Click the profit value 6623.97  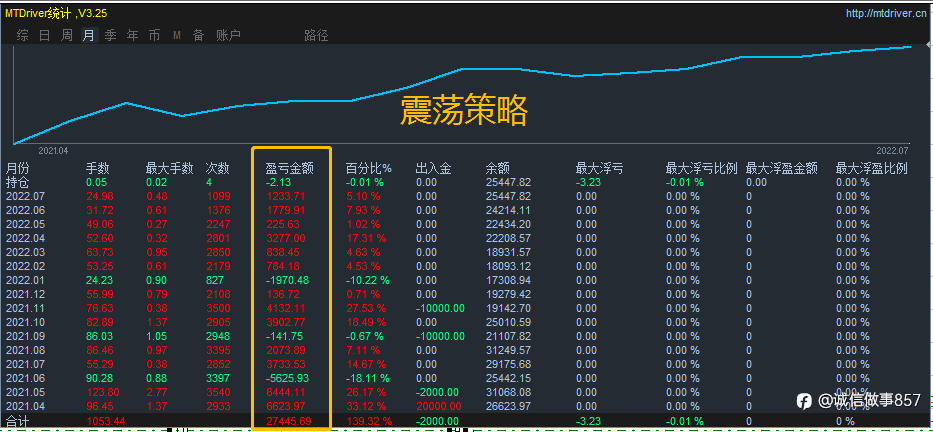pyautogui.click(x=287, y=406)
